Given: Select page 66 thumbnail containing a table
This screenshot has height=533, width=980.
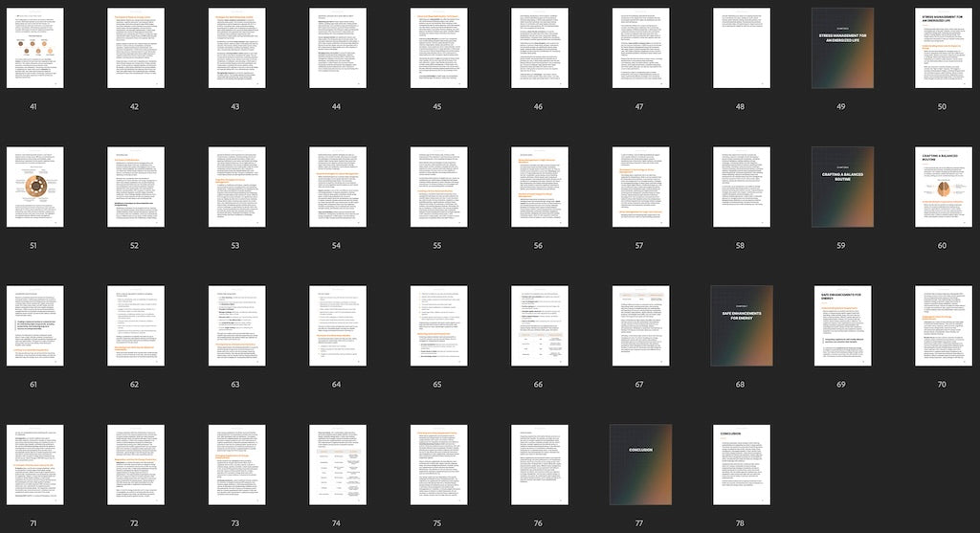Looking at the screenshot, I should (539, 325).
